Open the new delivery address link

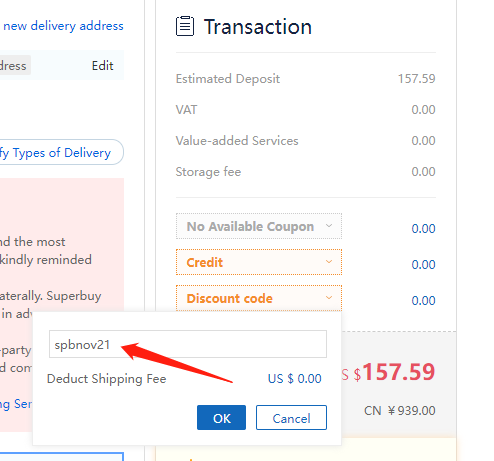point(63,26)
